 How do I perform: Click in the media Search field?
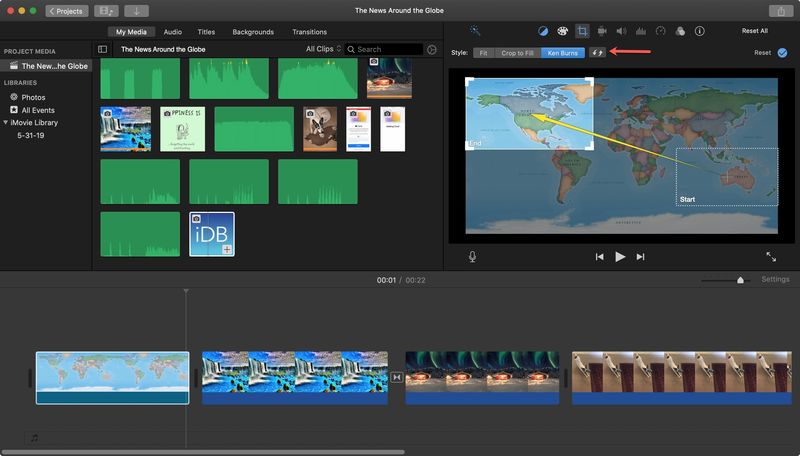pyautogui.click(x=384, y=49)
